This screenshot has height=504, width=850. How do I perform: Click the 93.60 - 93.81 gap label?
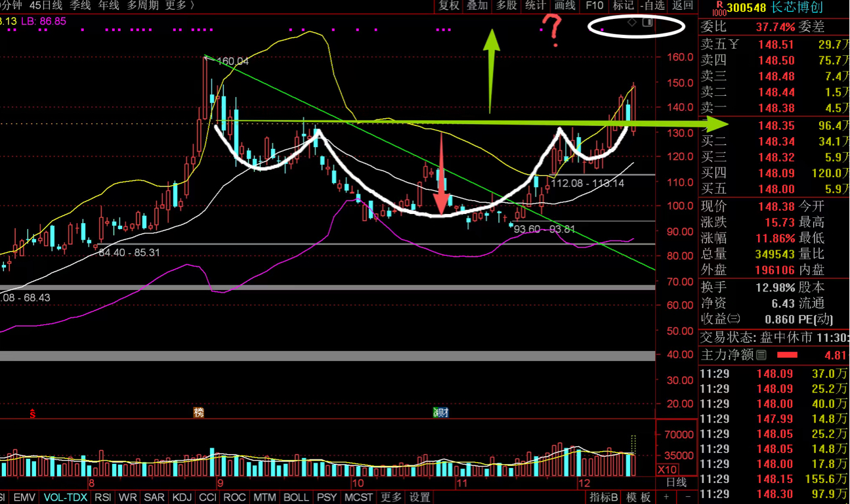click(544, 229)
